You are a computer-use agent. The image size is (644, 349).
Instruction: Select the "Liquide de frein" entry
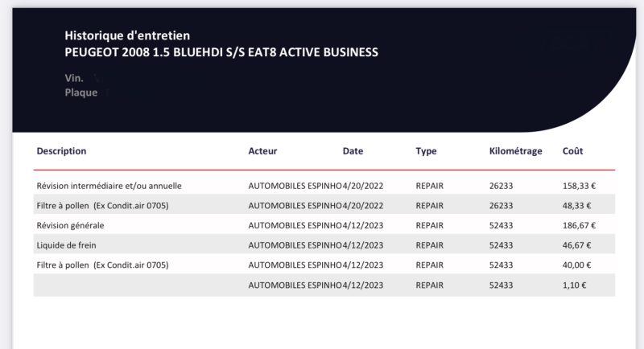(67, 245)
